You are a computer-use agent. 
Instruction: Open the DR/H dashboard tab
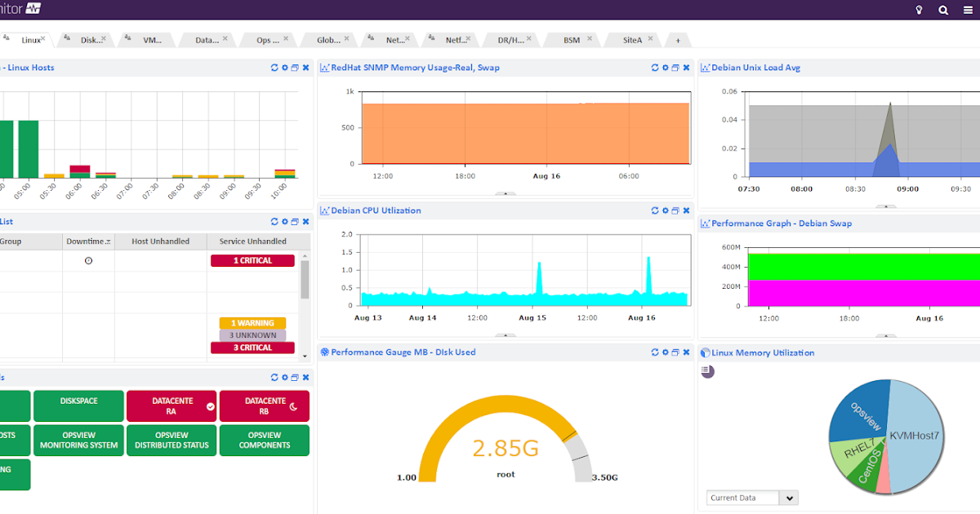[510, 39]
